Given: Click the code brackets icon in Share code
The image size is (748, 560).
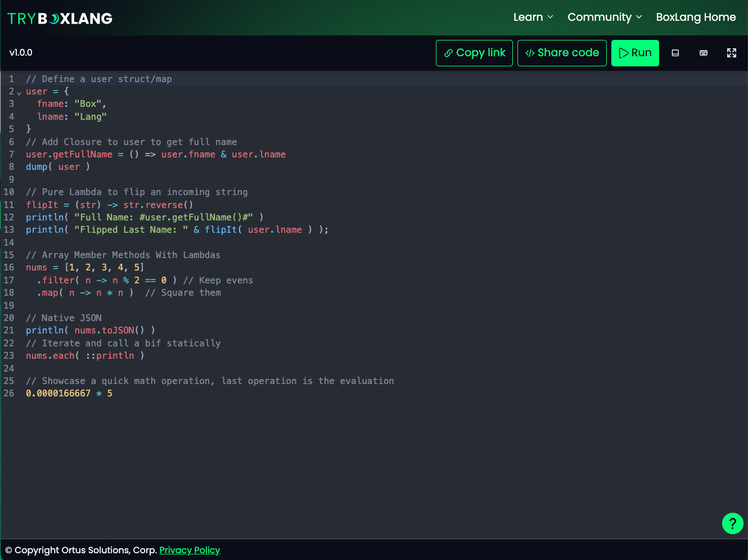Looking at the screenshot, I should click(529, 52).
